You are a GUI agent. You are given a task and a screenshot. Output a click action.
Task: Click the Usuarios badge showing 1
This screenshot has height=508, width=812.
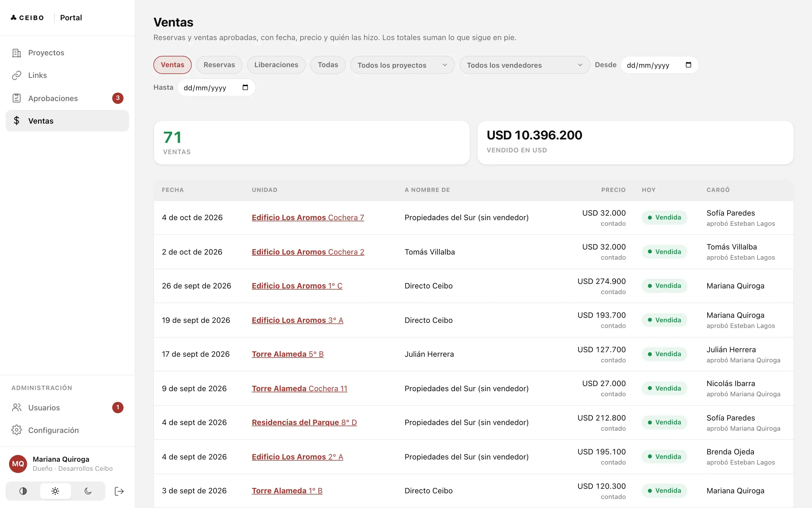(x=118, y=408)
